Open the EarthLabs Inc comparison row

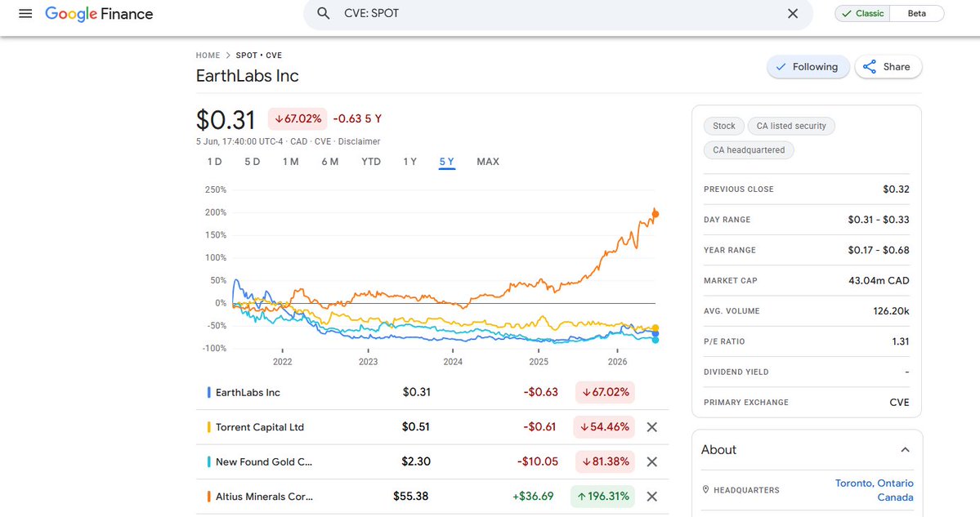pos(432,392)
